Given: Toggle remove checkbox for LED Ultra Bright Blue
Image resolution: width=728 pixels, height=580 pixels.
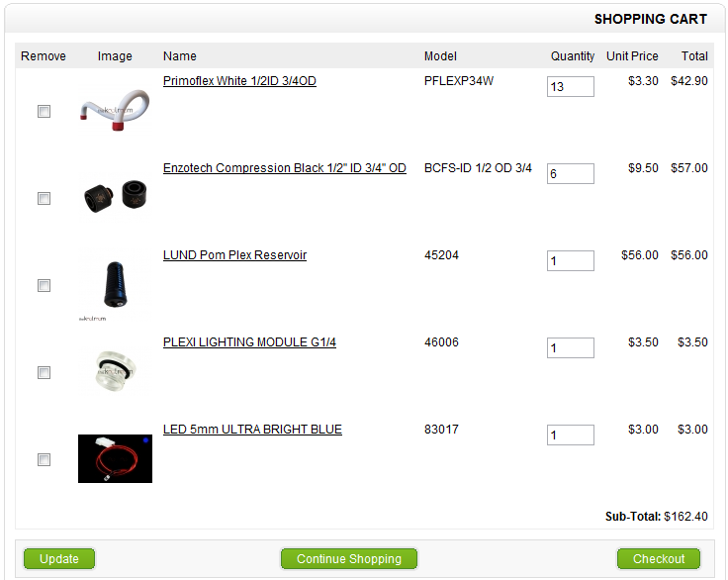Looking at the screenshot, I should tap(45, 459).
